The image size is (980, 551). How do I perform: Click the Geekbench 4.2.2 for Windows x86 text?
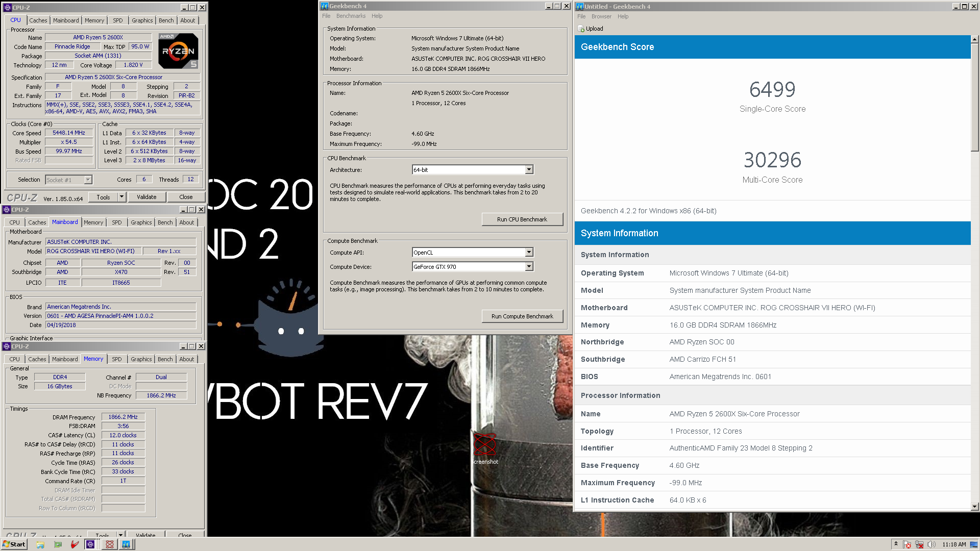pyautogui.click(x=648, y=211)
